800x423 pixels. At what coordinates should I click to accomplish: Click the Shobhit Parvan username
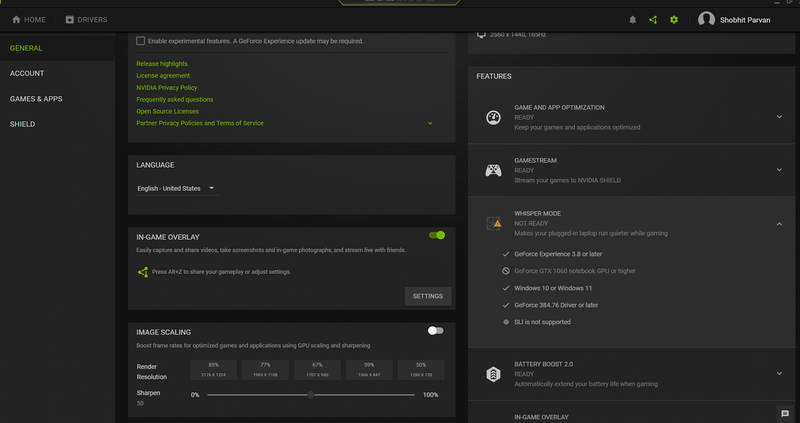pyautogui.click(x=745, y=20)
